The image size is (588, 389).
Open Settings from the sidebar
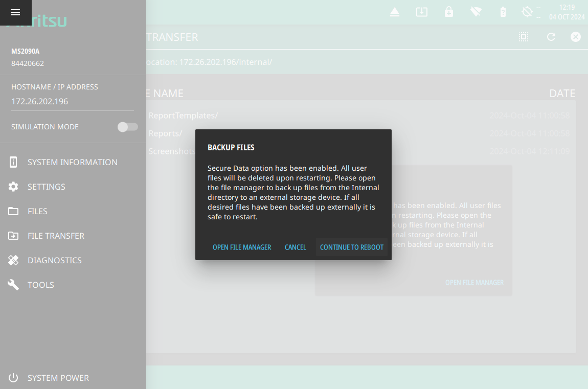pos(46,187)
